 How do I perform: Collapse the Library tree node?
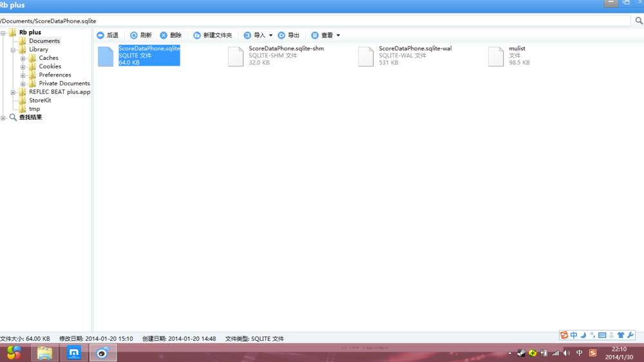pyautogui.click(x=13, y=50)
